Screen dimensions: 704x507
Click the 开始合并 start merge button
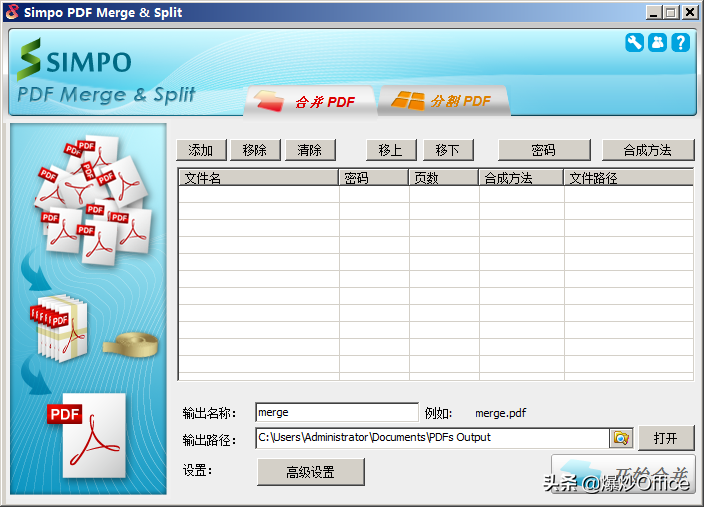point(623,474)
